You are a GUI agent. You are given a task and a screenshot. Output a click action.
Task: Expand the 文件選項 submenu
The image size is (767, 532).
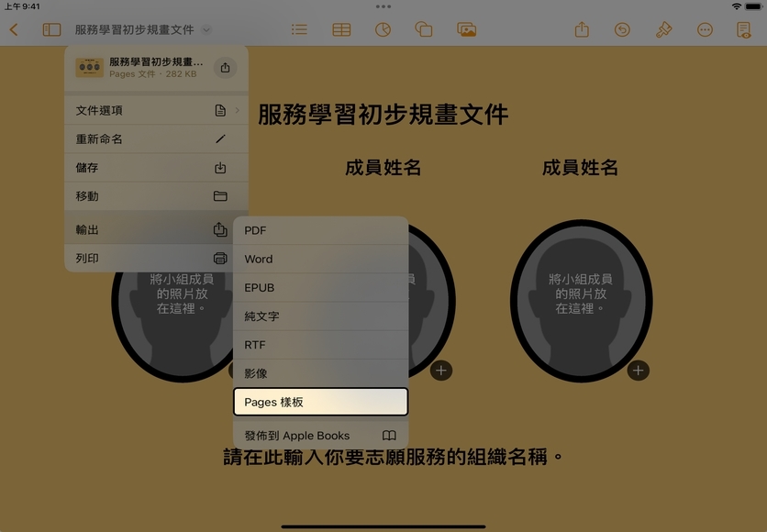tap(155, 111)
